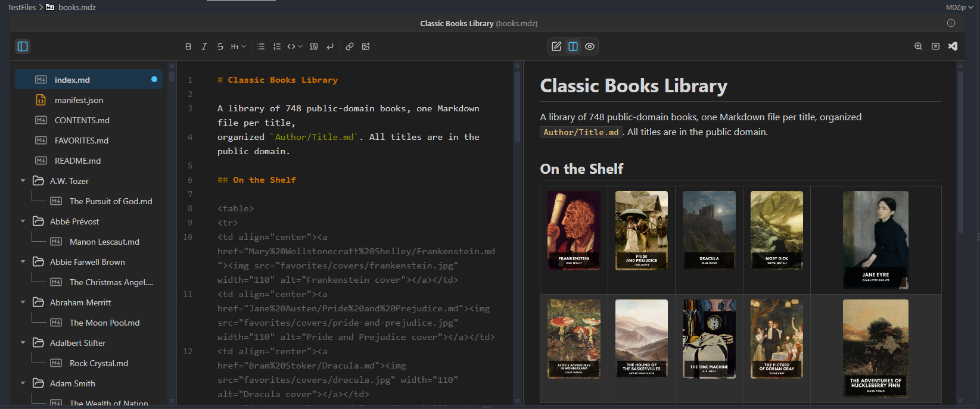This screenshot has width=980, height=409.
Task: Apply strikethrough formatting
Action: tap(220, 46)
